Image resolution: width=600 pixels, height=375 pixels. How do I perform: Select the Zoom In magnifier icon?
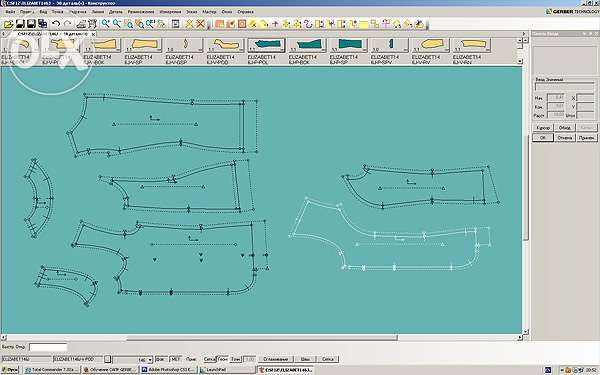tap(105, 24)
